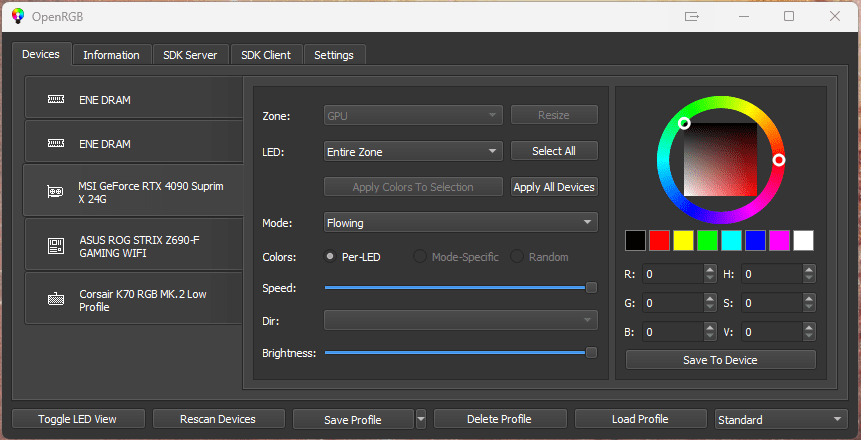
Task: Click the OpenRGB app logo in title bar
Action: click(x=18, y=16)
